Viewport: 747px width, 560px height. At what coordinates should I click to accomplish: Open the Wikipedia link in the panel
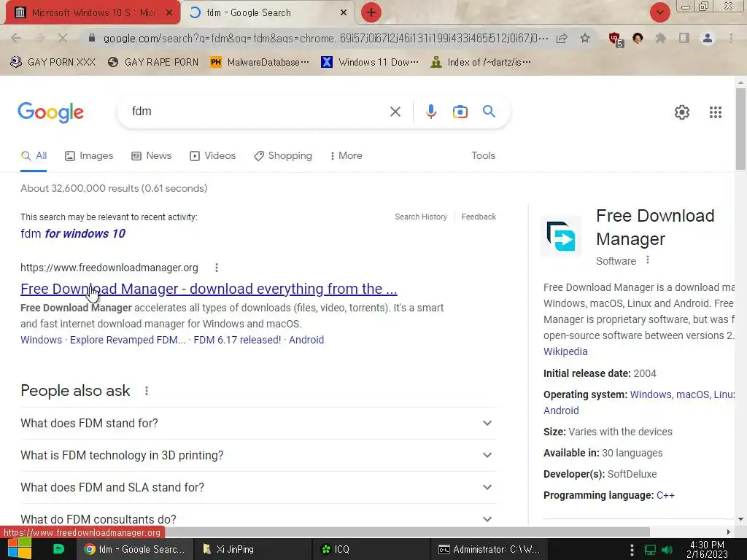click(x=565, y=351)
